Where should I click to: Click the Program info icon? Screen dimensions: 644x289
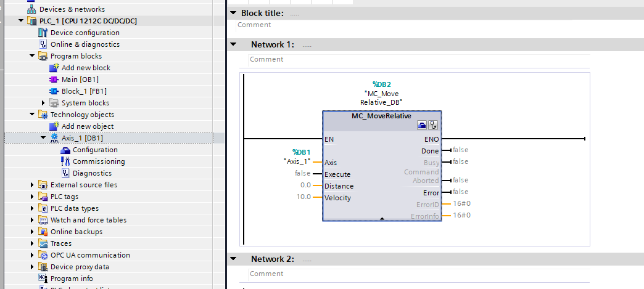point(43,279)
